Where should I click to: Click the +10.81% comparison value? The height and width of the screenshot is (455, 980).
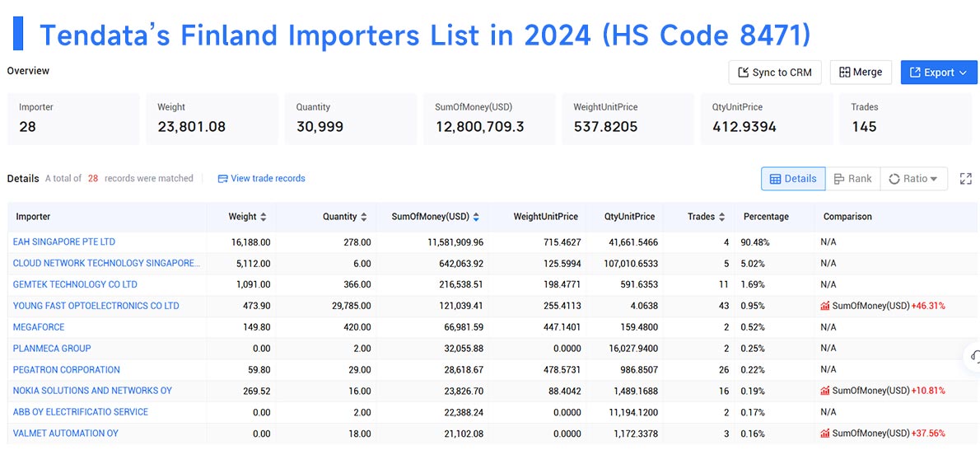[x=928, y=391]
